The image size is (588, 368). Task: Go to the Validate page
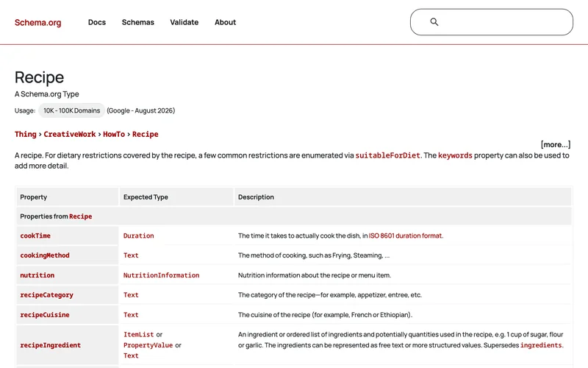click(184, 22)
